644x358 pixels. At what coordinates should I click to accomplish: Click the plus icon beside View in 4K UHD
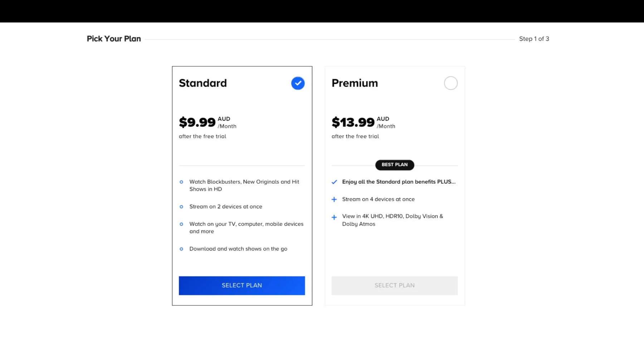[x=334, y=217]
